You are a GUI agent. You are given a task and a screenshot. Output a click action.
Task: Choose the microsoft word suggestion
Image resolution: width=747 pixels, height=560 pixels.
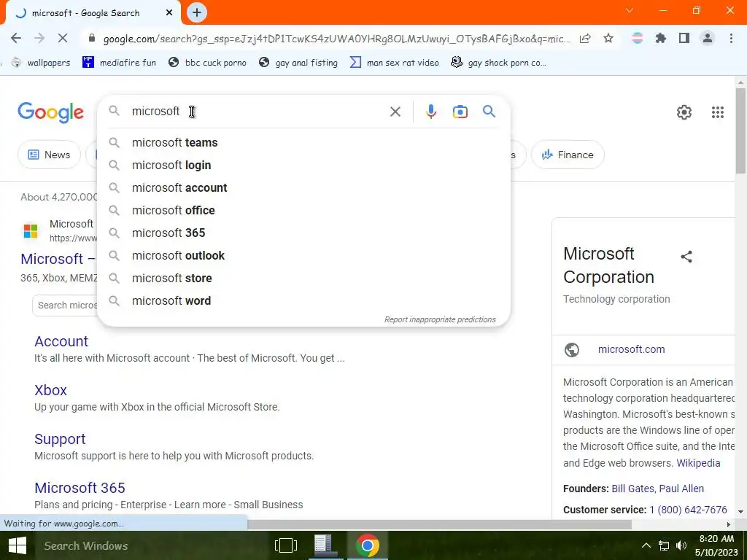303,301
